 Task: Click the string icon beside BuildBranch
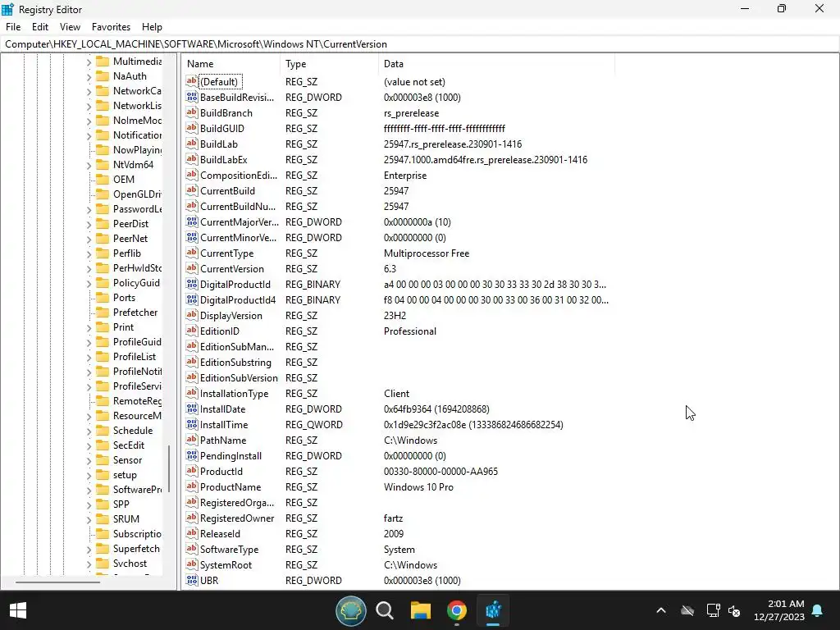192,112
